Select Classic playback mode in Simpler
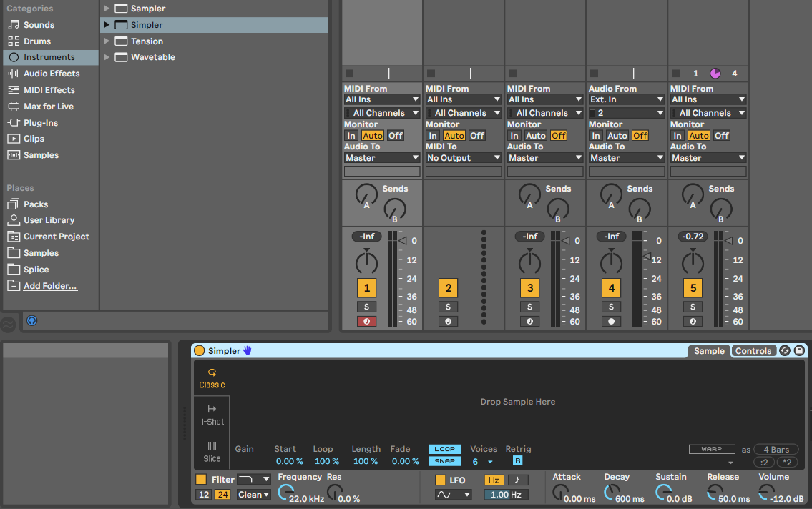This screenshot has width=812, height=509. pos(212,379)
